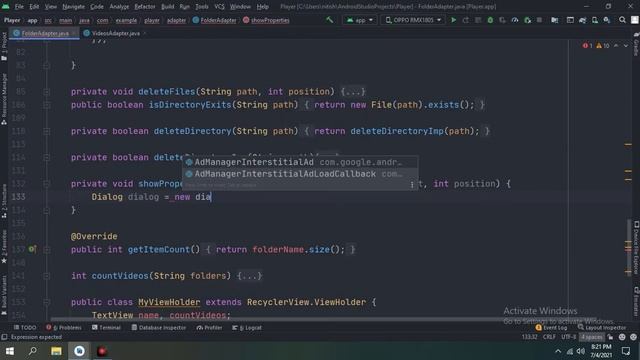Click showProperties in the breadcrumb bar
640x360 pixels.
(266, 20)
